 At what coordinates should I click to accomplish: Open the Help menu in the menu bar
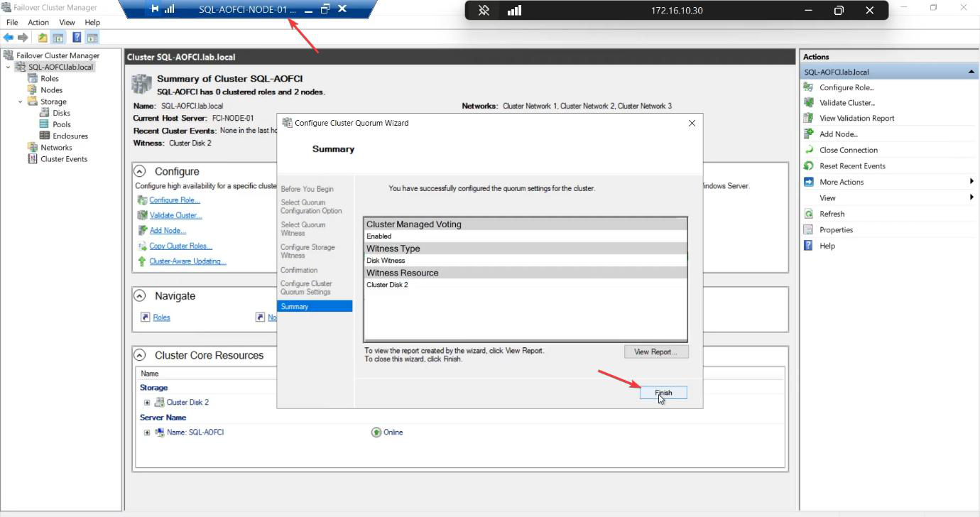[x=92, y=23]
